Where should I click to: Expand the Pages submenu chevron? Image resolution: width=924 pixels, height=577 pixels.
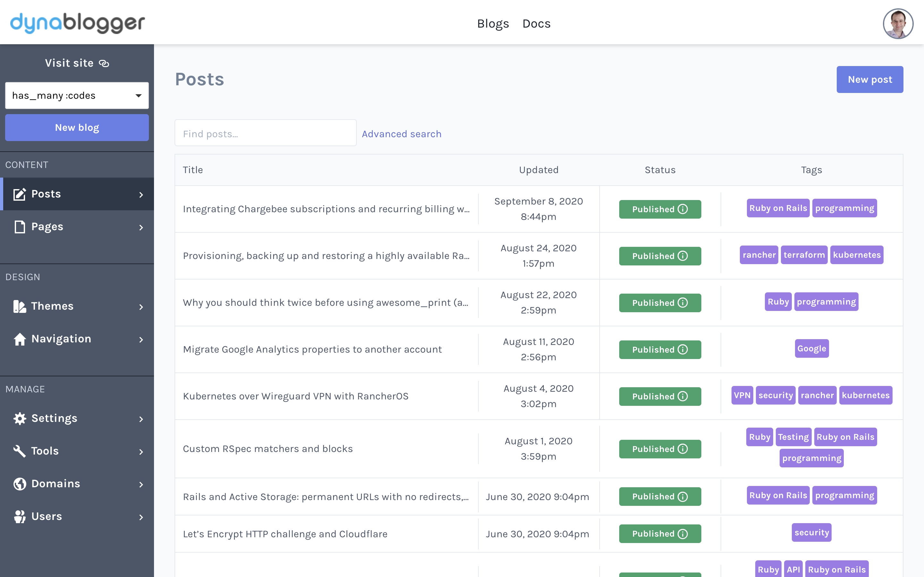coord(141,228)
